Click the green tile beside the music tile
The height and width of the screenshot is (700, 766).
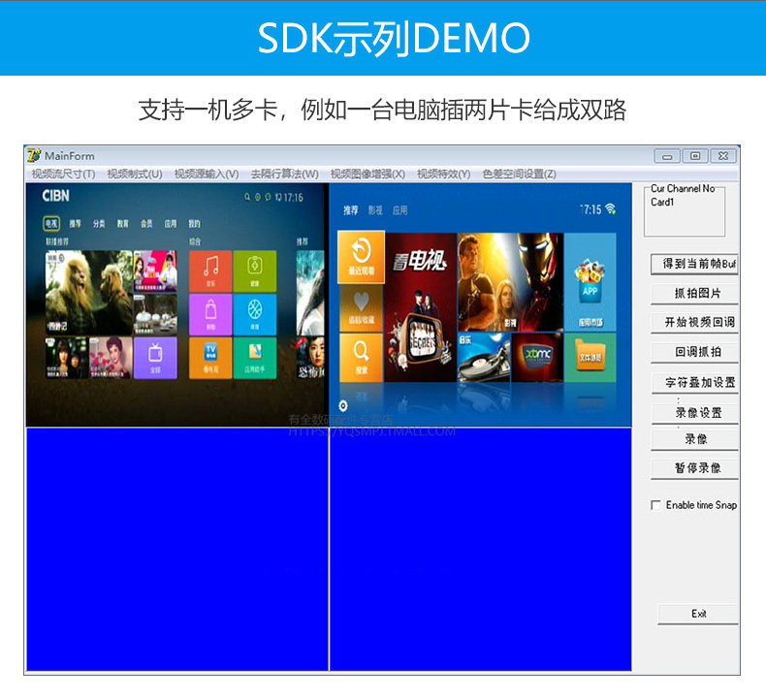254,271
